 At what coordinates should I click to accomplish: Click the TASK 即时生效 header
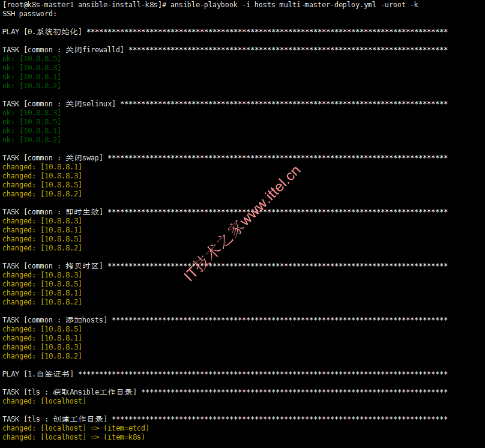point(225,212)
